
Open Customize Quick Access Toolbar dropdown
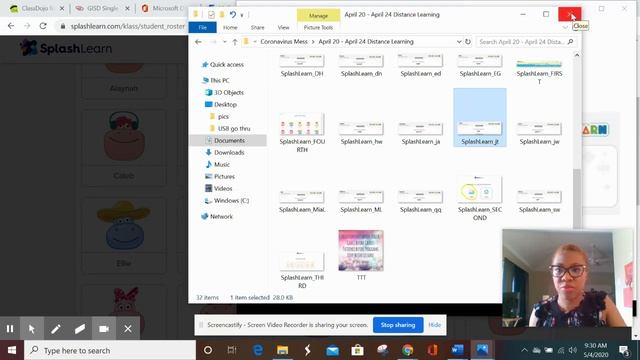pyautogui.click(x=242, y=15)
